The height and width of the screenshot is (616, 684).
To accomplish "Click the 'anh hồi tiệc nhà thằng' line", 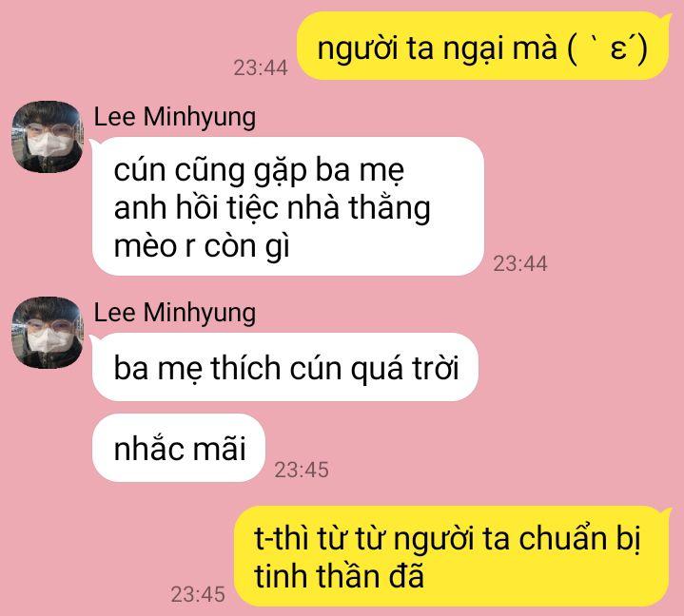I will point(272,208).
